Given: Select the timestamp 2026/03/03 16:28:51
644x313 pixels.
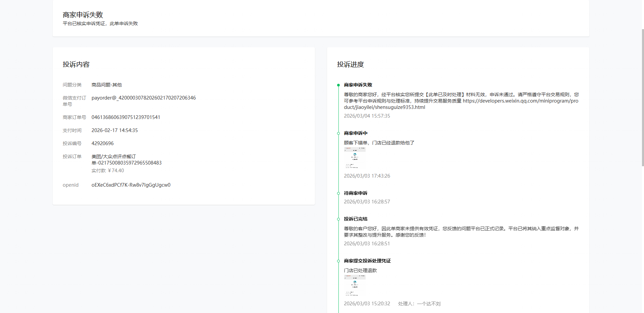Looking at the screenshot, I should 367,244.
